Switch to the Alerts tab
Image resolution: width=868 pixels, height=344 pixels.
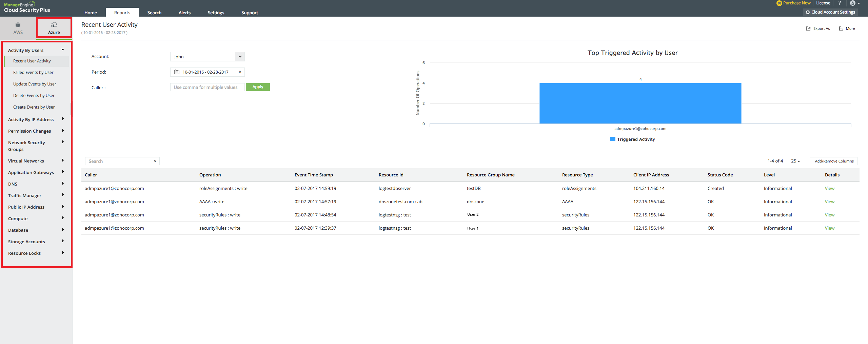tap(184, 13)
